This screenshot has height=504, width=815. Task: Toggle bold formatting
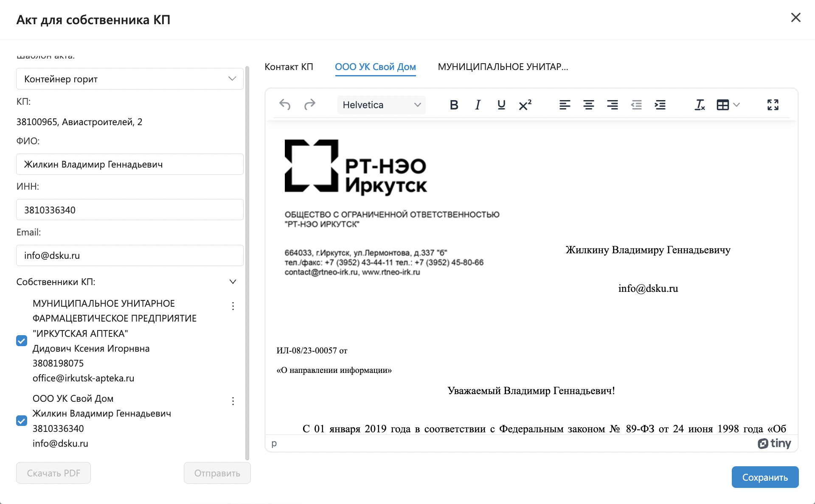pos(454,105)
